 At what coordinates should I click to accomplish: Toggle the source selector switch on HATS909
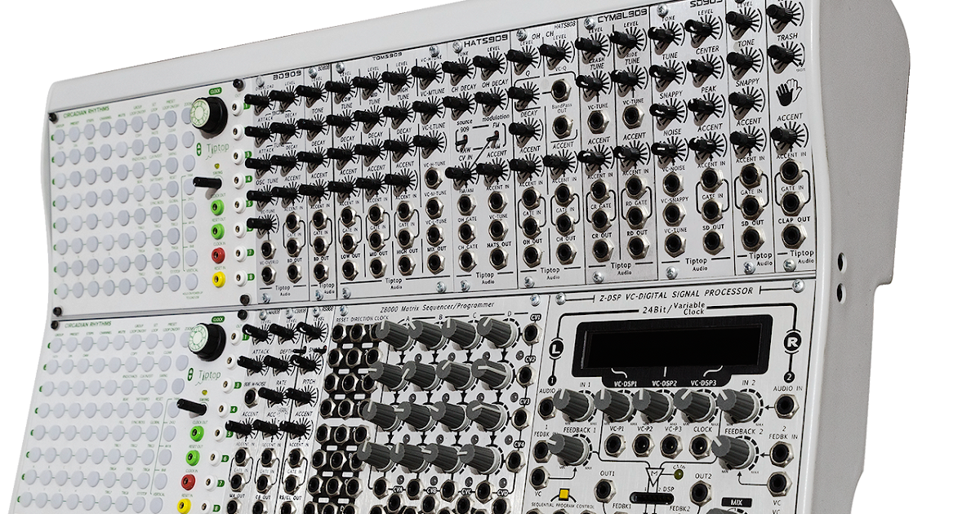[x=464, y=140]
